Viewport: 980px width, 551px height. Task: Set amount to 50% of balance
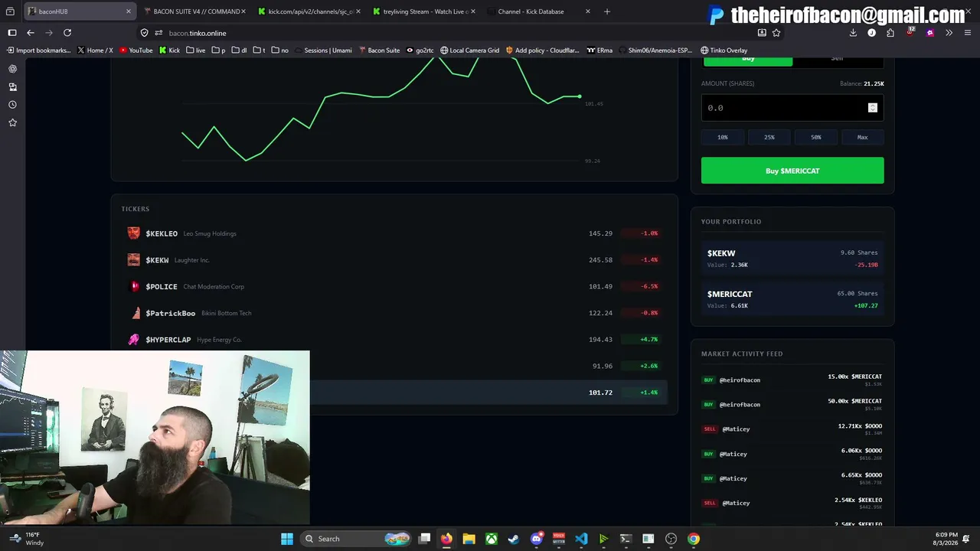[816, 137]
